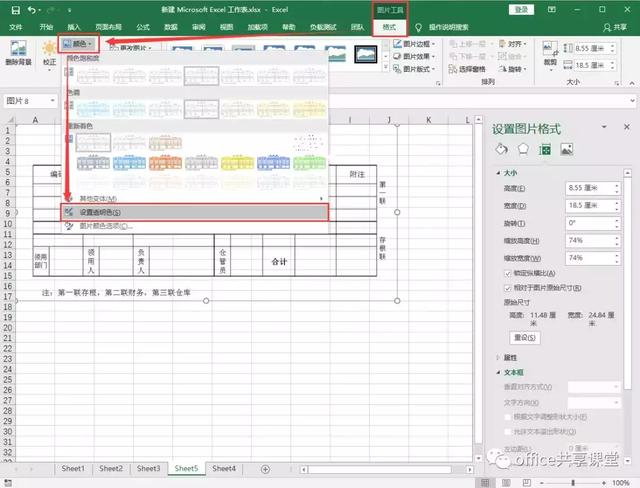Click the 共享 (Share) person icon
Viewport: 640px width, 488px height.
pos(607,27)
